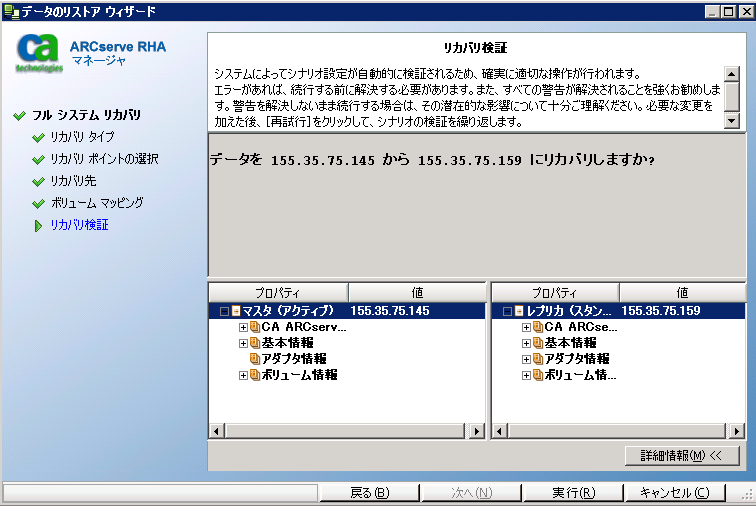Click the replica アダプタ情報 folder icon

(538, 359)
